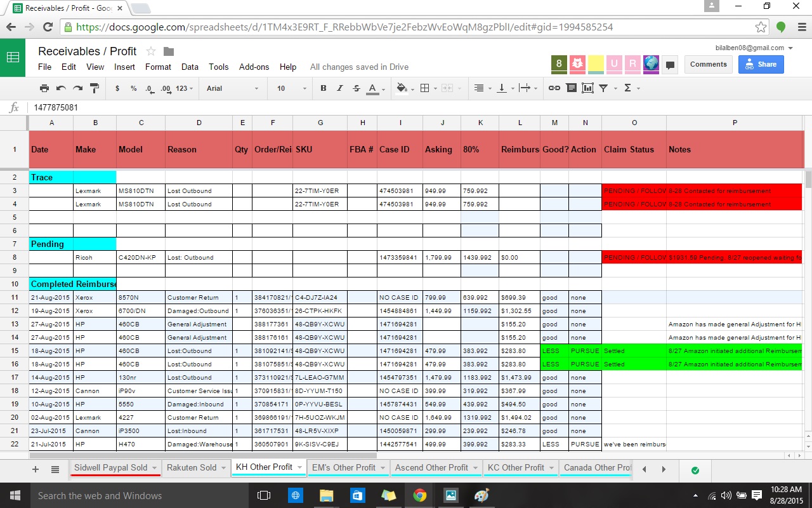812x508 pixels.
Task: Click the insert link icon
Action: 554,88
